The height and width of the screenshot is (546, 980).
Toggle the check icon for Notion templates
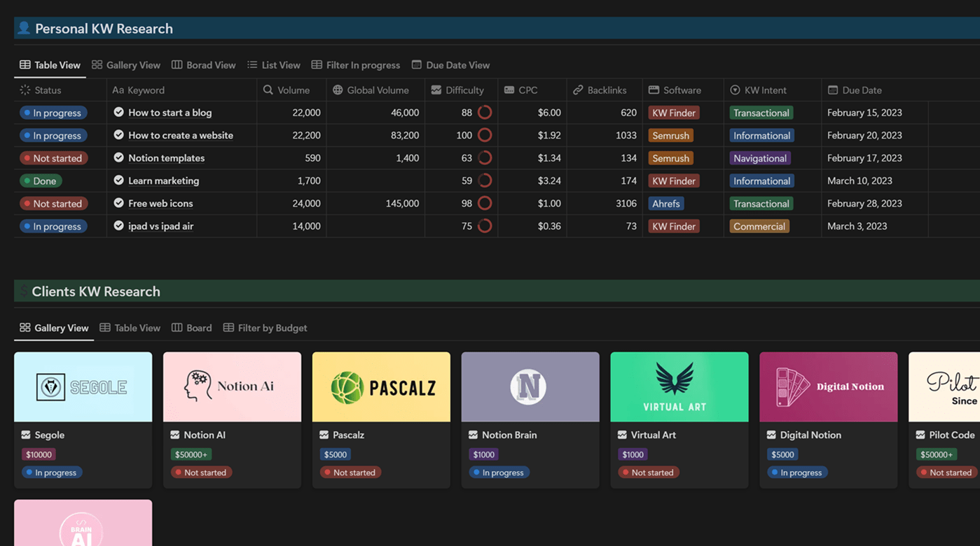pyautogui.click(x=118, y=157)
